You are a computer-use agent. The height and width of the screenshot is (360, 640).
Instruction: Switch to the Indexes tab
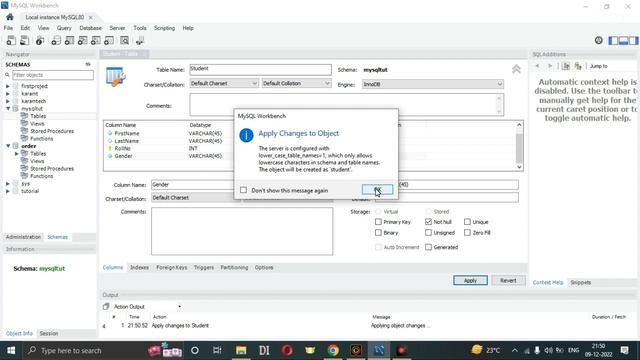coord(139,267)
